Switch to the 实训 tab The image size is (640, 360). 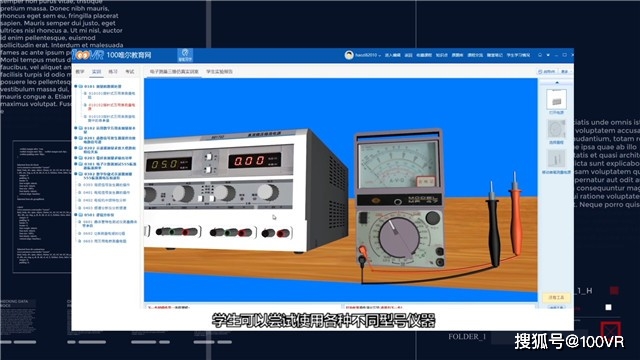coord(96,72)
